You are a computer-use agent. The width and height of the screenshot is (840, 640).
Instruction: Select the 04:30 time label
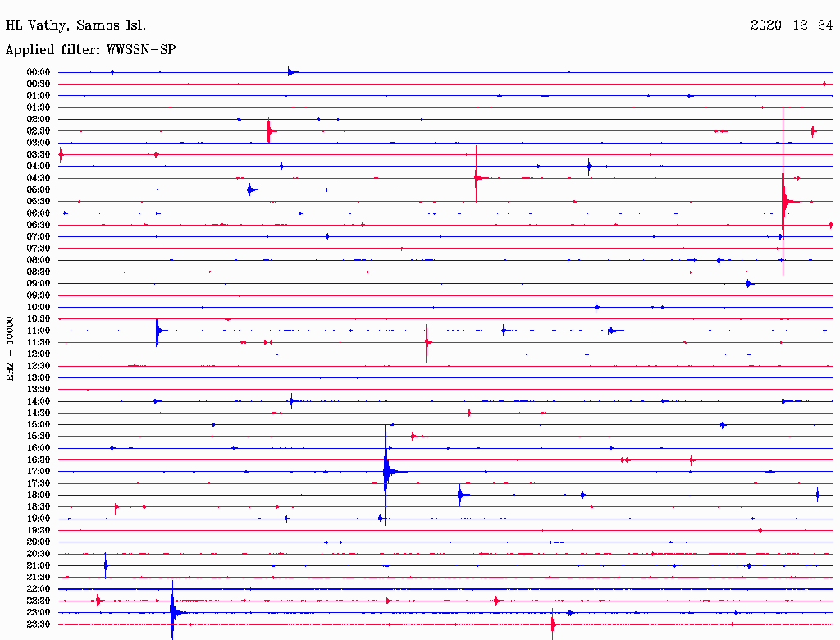coord(39,178)
